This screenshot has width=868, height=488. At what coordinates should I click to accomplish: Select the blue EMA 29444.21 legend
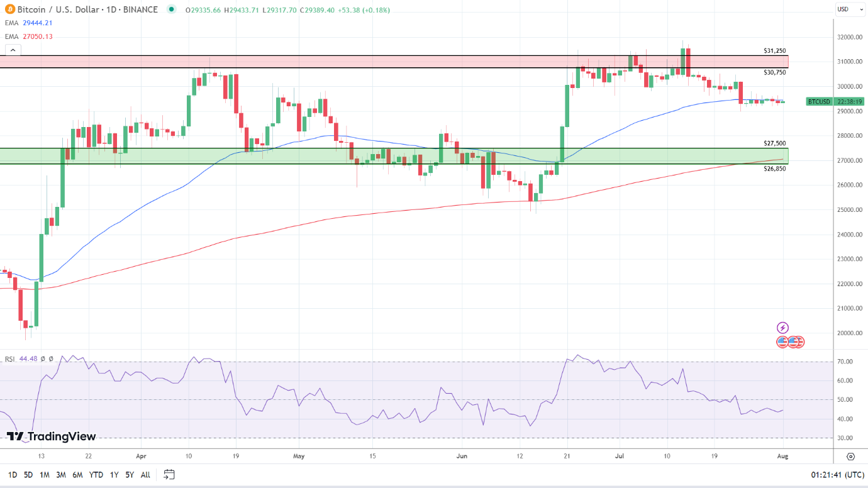(29, 23)
